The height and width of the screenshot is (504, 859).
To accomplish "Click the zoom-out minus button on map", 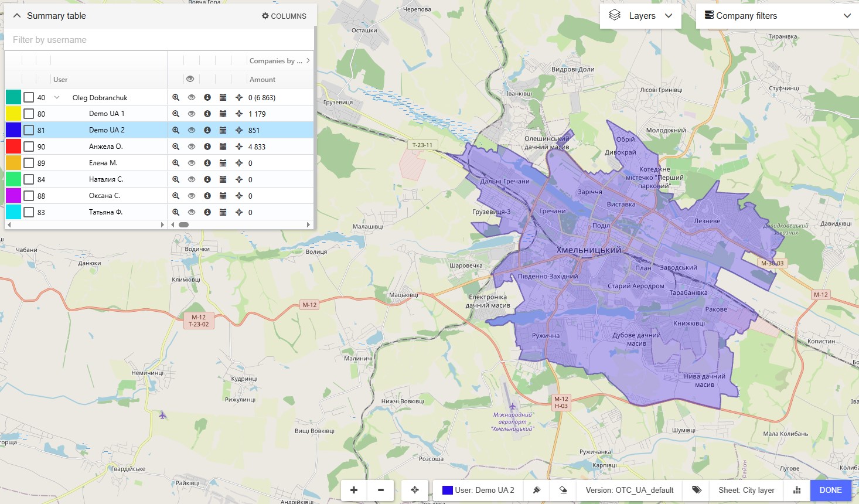I will coord(381,491).
